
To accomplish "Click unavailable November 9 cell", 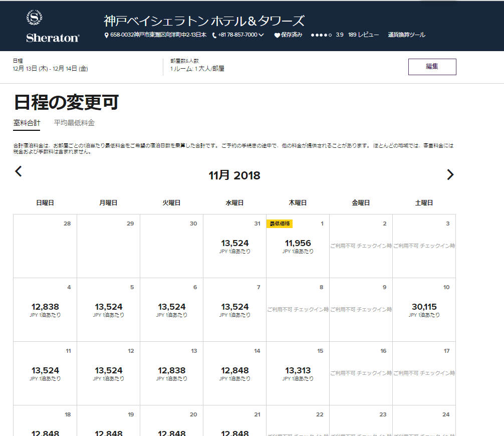I will 361,310.
